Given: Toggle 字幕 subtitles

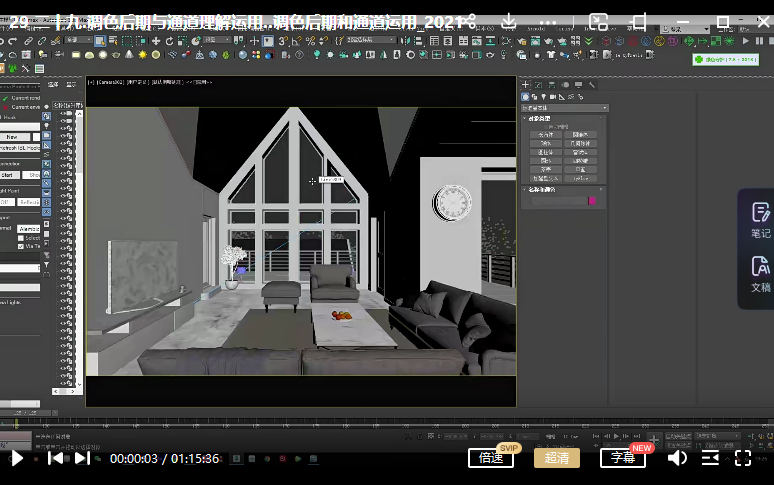Looking at the screenshot, I should pyautogui.click(x=622, y=458).
